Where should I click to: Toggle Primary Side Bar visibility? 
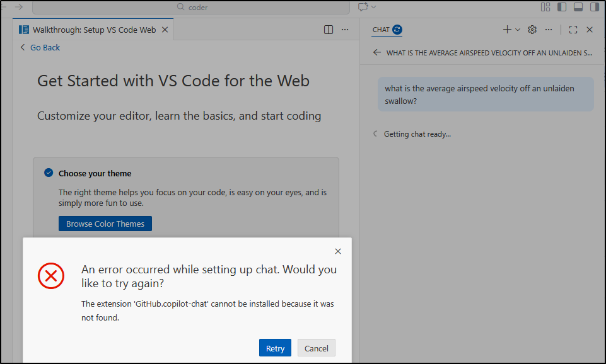coord(562,7)
